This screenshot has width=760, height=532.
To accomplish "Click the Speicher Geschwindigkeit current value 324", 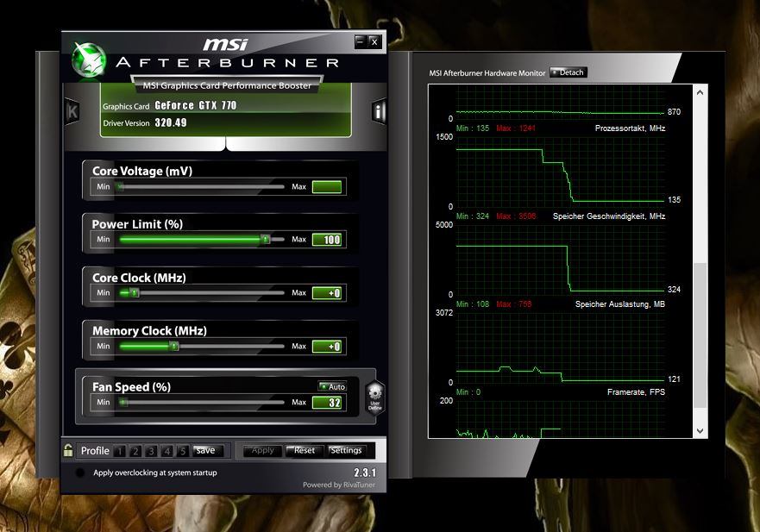I will pyautogui.click(x=674, y=289).
